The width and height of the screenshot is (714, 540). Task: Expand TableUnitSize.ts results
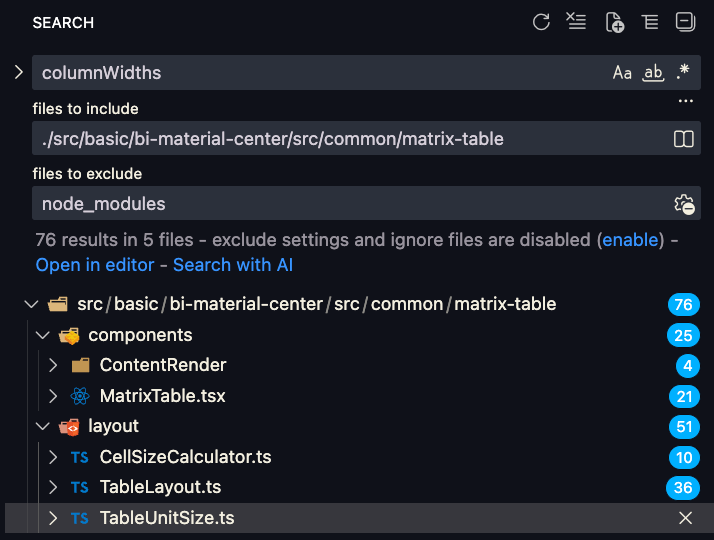(x=53, y=518)
